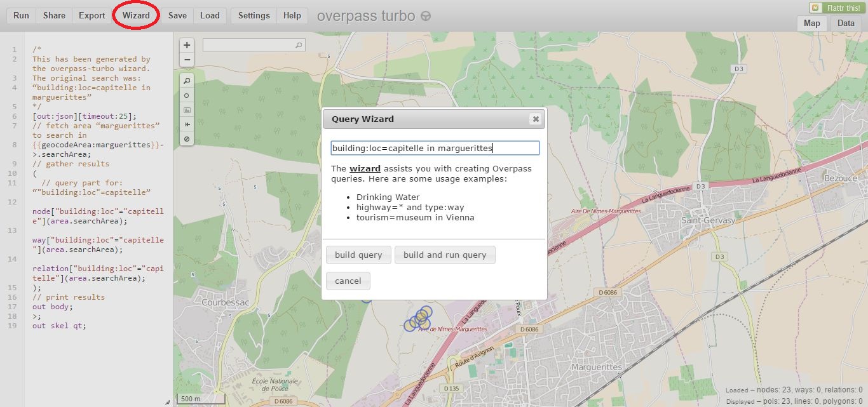
Task: Zoom out on the map
Action: coord(187,60)
